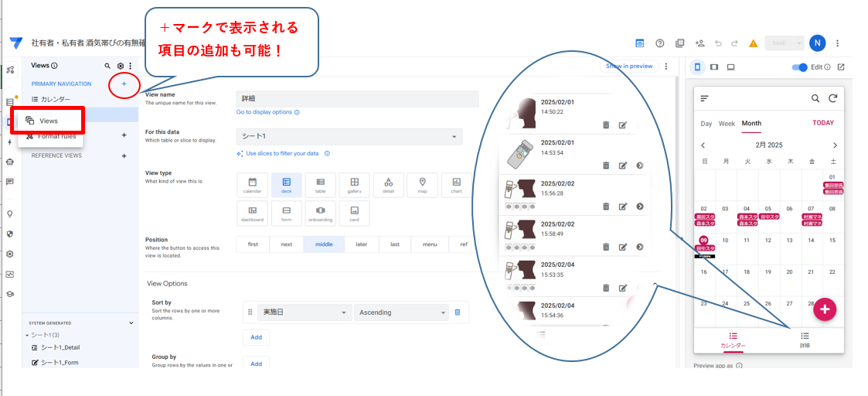This screenshot has height=396, width=868.
Task: Click the View name field containing 詳細
Action: [357, 98]
